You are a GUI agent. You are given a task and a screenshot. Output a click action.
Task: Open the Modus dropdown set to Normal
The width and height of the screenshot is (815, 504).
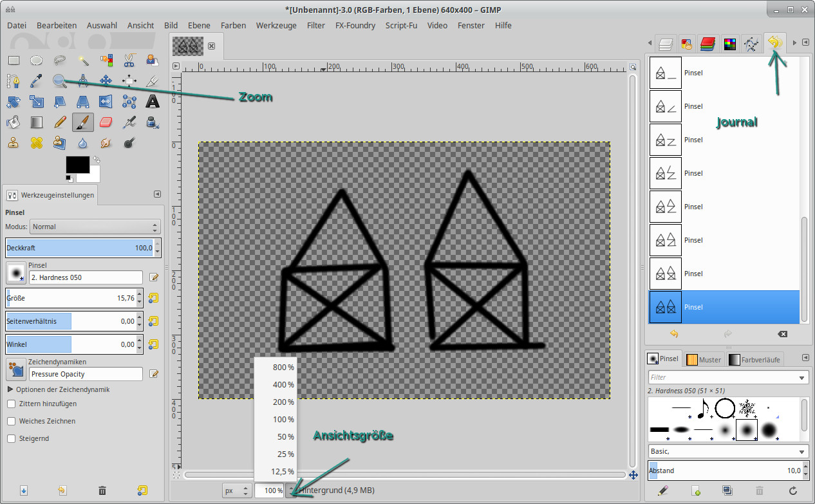95,227
